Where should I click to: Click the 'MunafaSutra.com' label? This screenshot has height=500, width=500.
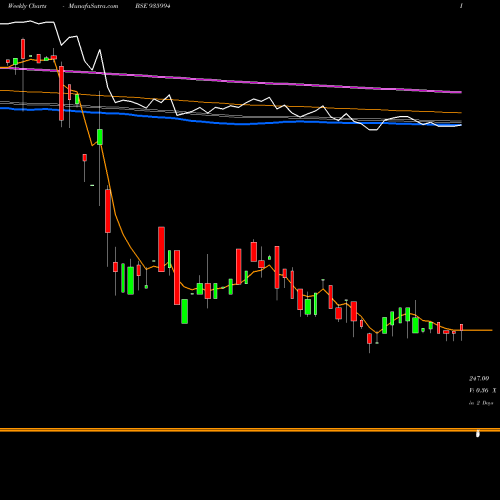pos(93,6)
